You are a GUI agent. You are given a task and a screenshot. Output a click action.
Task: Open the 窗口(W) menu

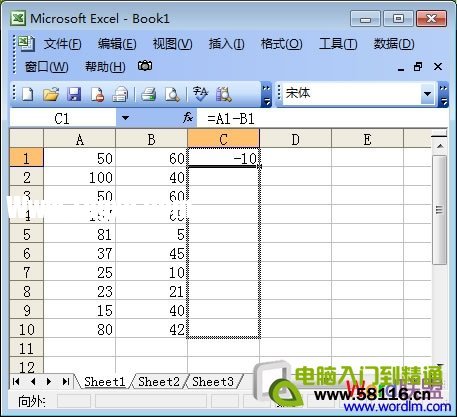pos(46,67)
